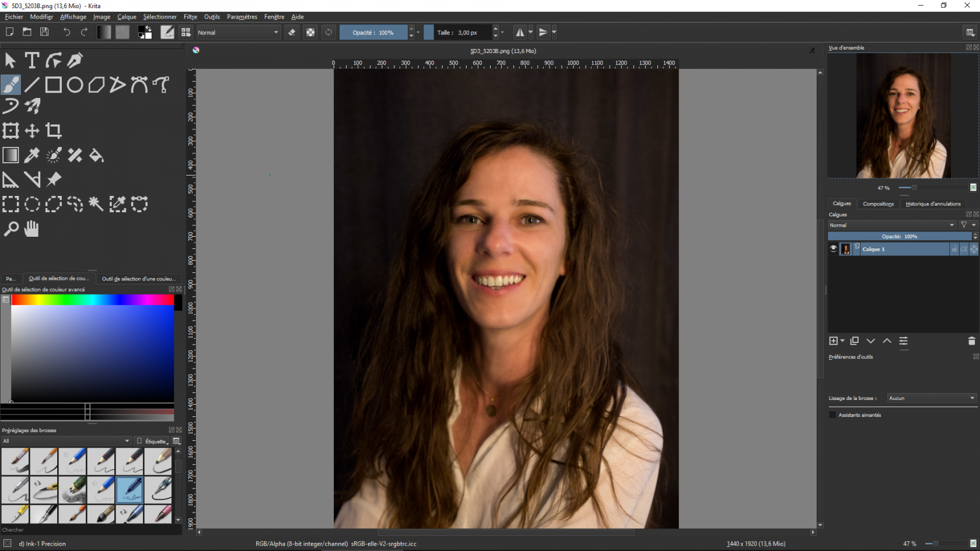The image size is (980, 551).
Task: Select the Reference Images pin tool
Action: coord(54,180)
